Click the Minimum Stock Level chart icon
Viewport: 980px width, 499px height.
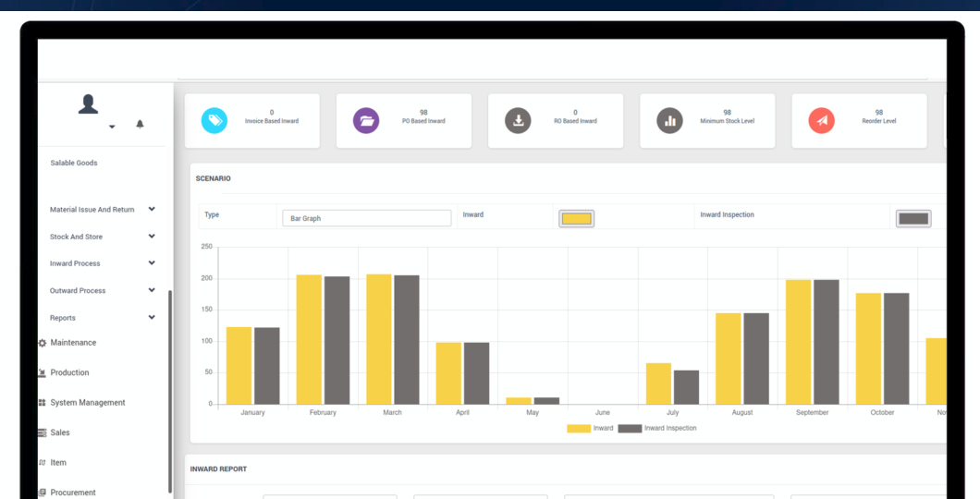[x=670, y=120]
